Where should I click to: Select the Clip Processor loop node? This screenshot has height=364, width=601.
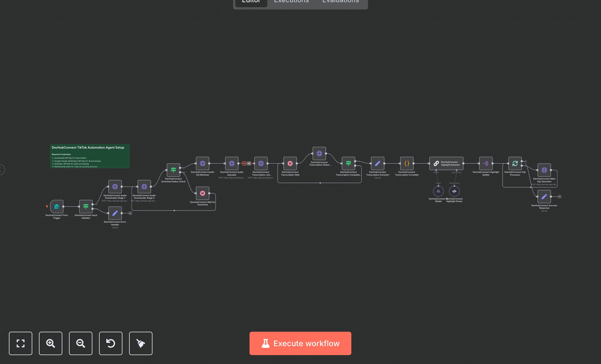(515, 163)
